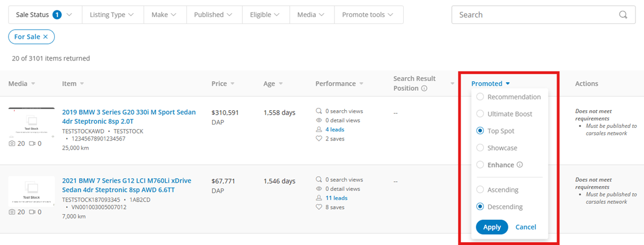The height and width of the screenshot is (245, 644).
Task: Click the Performance column sort arrow
Action: click(x=361, y=84)
